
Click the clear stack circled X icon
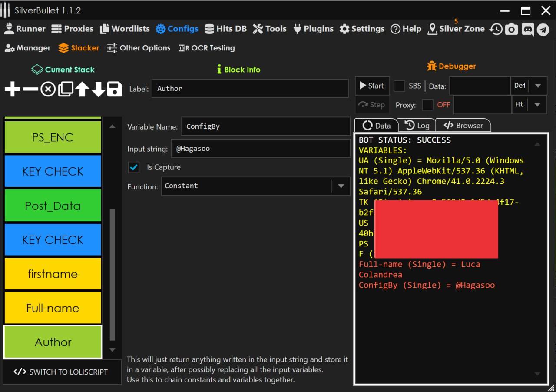click(x=48, y=90)
